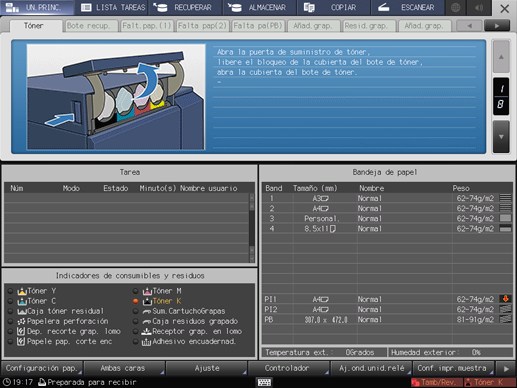Open the UN. PRINC. main unit screen
Screen dimensions: 517x388
(37, 7)
